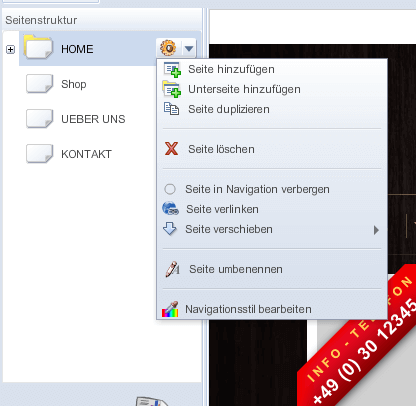Select the UEBER UNS page
416x406 pixels.
pyautogui.click(x=93, y=119)
